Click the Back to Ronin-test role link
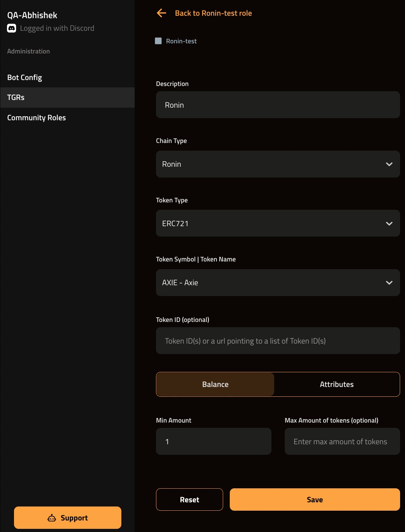The height and width of the screenshot is (532, 405). (213, 13)
